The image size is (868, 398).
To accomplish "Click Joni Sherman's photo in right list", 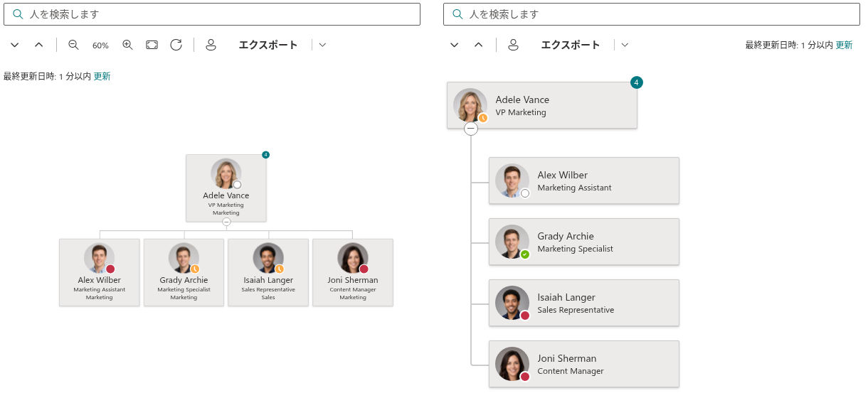I will click(x=512, y=364).
